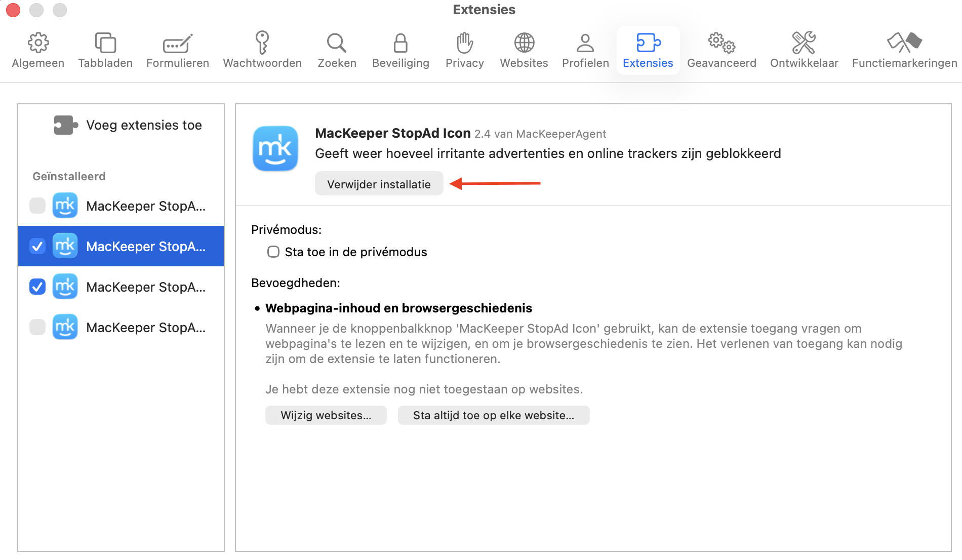The width and height of the screenshot is (962, 560).
Task: Open the Algemeen preferences pane
Action: click(38, 49)
